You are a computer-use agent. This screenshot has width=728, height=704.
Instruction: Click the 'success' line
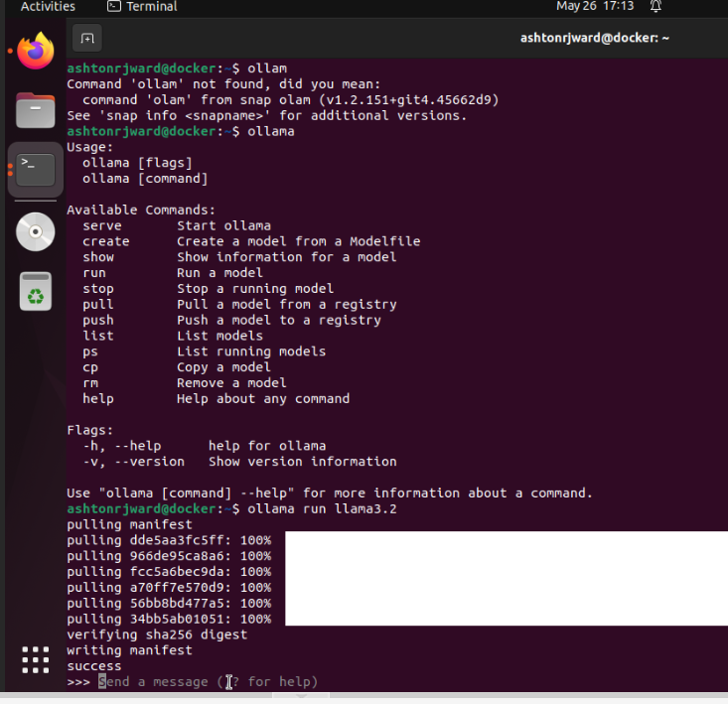point(94,666)
